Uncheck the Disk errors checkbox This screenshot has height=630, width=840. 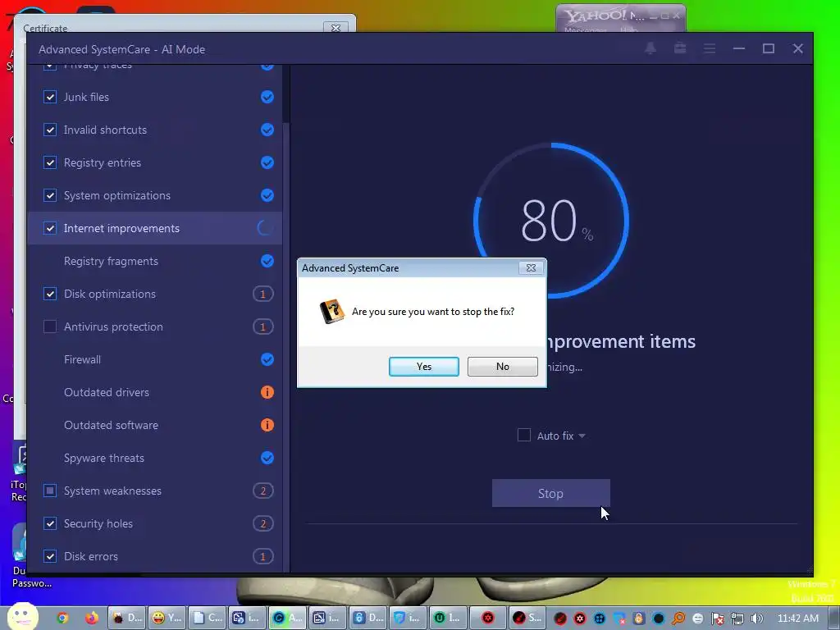(x=50, y=556)
